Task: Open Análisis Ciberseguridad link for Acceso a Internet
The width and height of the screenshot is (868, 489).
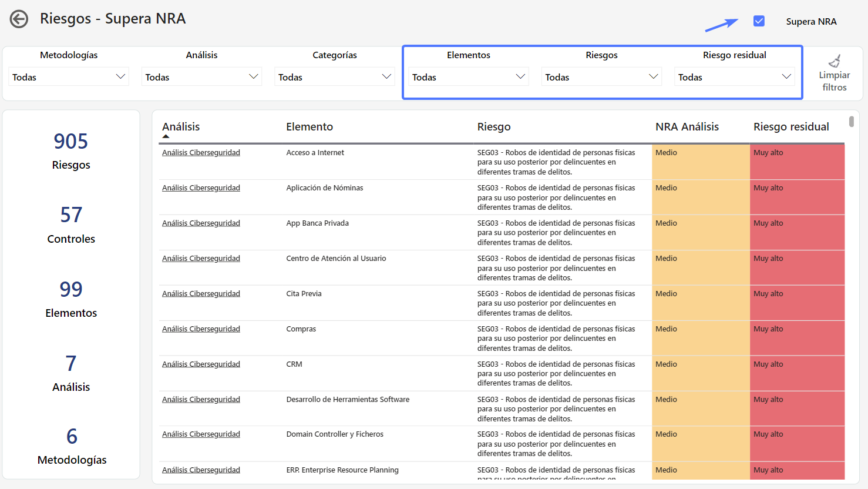Action: click(x=201, y=153)
